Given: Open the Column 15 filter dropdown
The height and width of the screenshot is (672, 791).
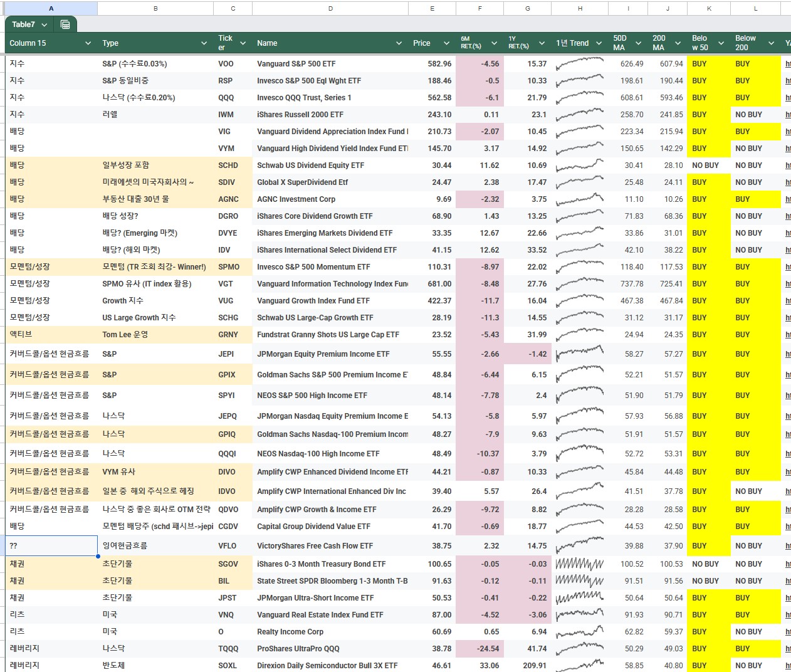Looking at the screenshot, I should pyautogui.click(x=88, y=43).
